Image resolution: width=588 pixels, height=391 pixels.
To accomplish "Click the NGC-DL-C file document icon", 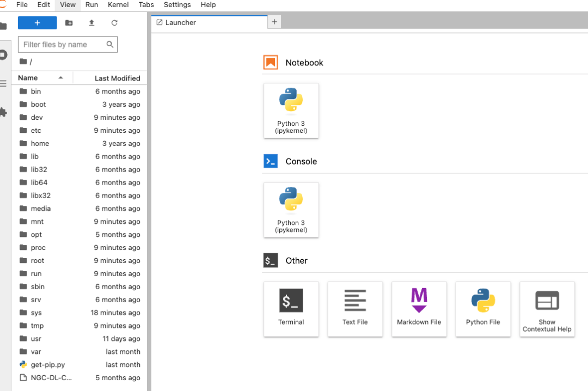I will click(23, 377).
